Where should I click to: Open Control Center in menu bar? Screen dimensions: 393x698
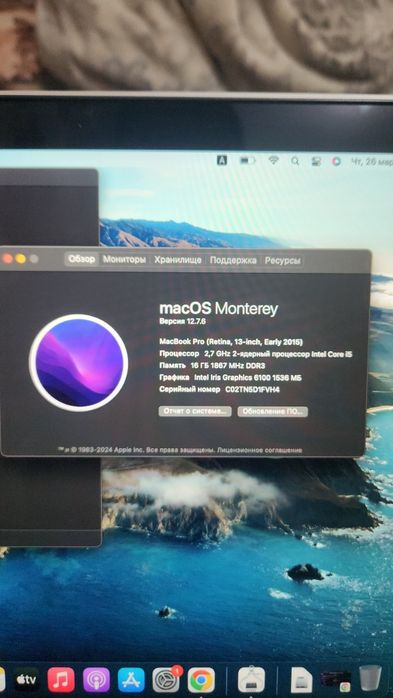(x=316, y=161)
